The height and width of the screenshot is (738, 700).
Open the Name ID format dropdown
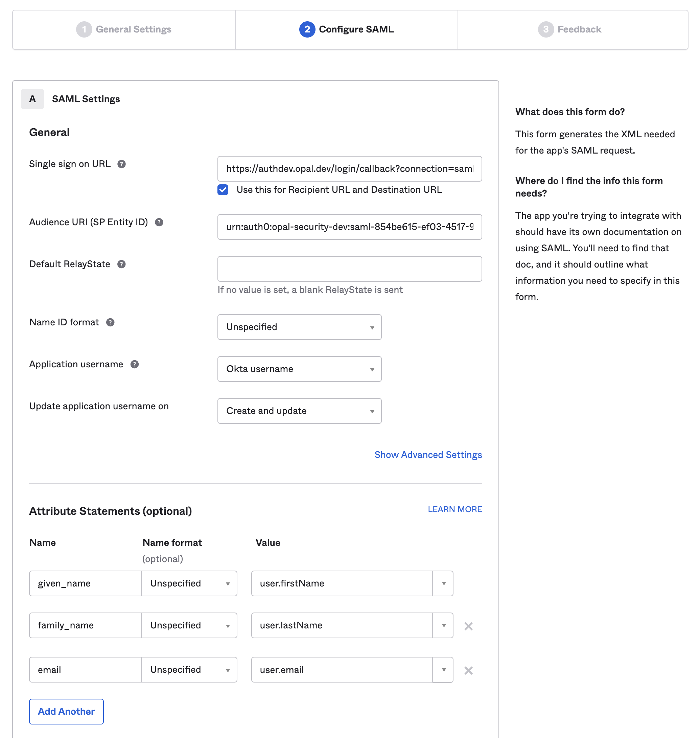tap(299, 327)
